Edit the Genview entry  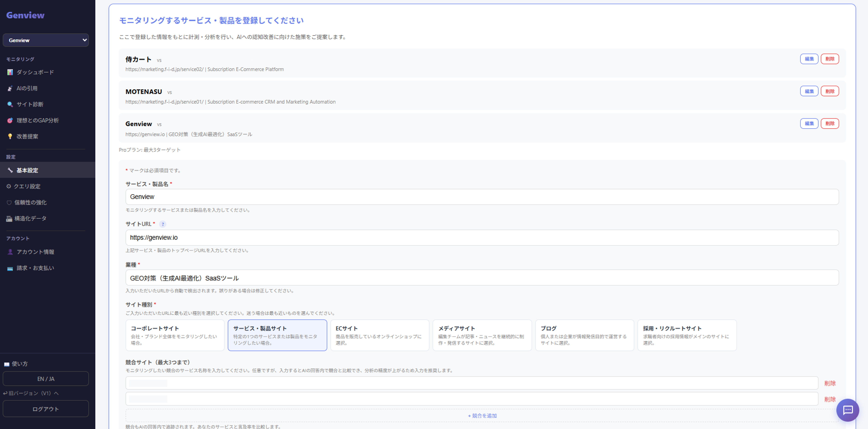[809, 124]
